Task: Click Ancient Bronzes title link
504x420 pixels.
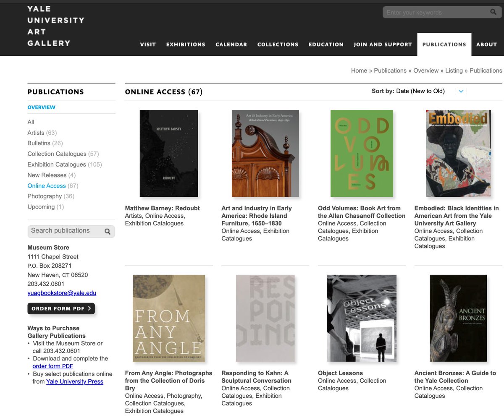Action: click(x=455, y=377)
